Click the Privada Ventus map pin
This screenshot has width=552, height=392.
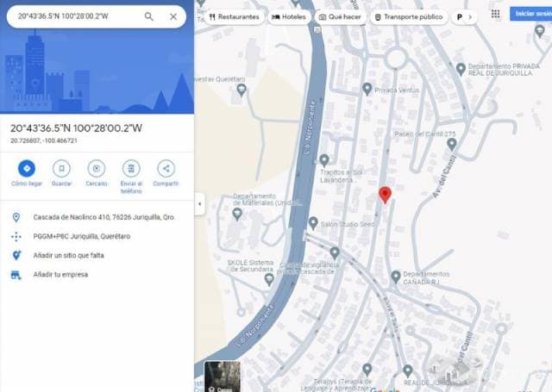pos(367,89)
